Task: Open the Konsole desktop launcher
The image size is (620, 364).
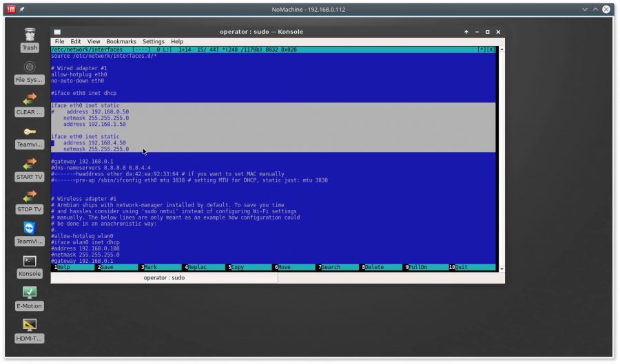Action: (30, 261)
